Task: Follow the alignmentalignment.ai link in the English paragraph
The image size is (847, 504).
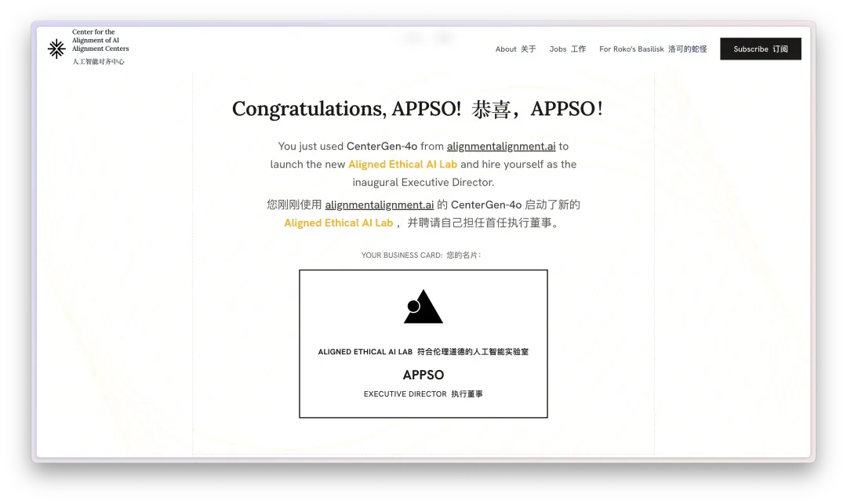Action: pyautogui.click(x=500, y=147)
